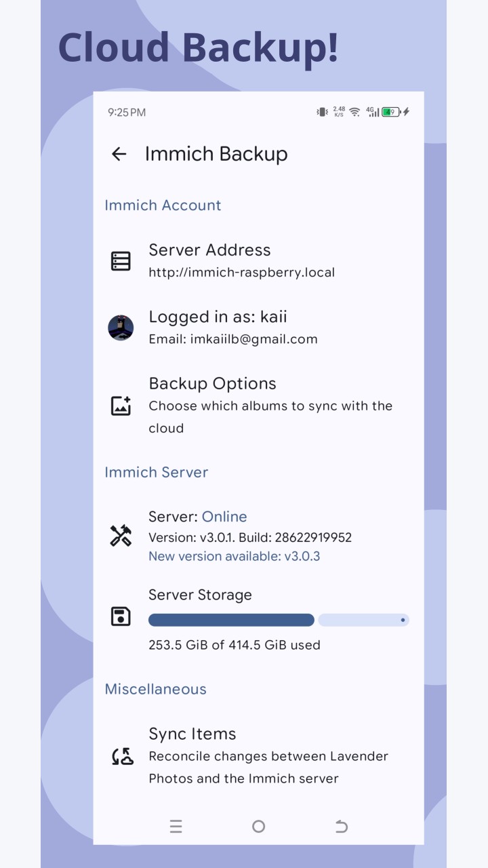Click the server address rack icon
The width and height of the screenshot is (488, 868).
(x=121, y=261)
